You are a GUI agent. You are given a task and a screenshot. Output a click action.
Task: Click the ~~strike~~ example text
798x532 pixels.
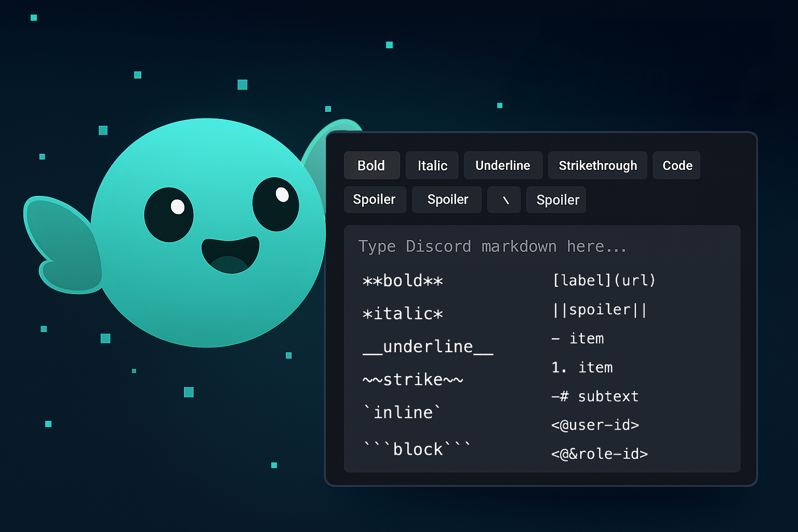point(413,379)
